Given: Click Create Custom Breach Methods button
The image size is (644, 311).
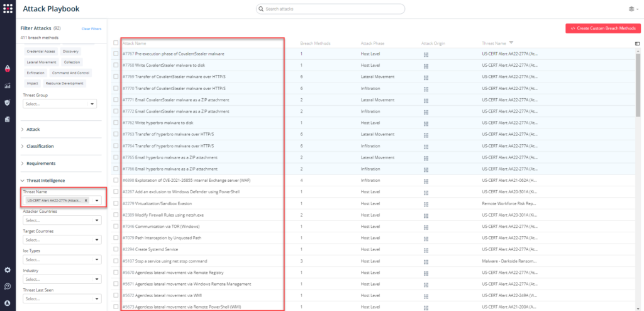Looking at the screenshot, I should [603, 28].
